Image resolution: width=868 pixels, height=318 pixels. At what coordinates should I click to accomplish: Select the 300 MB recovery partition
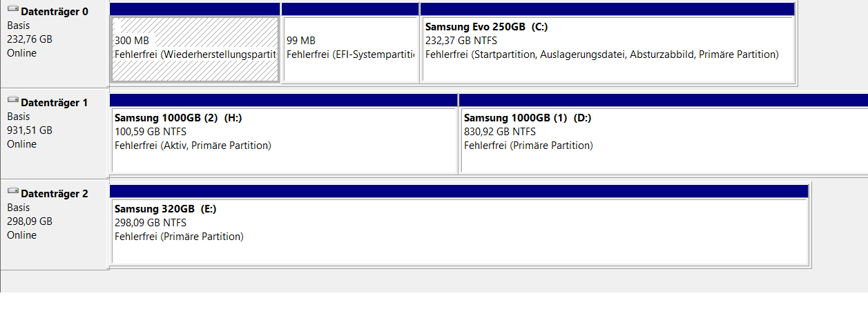pyautogui.click(x=195, y=50)
